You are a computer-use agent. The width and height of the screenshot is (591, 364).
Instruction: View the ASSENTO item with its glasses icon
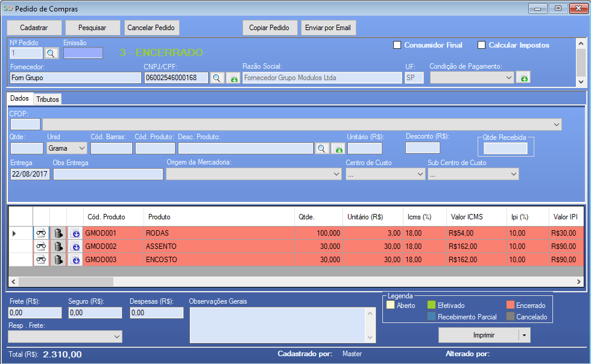pos(41,246)
